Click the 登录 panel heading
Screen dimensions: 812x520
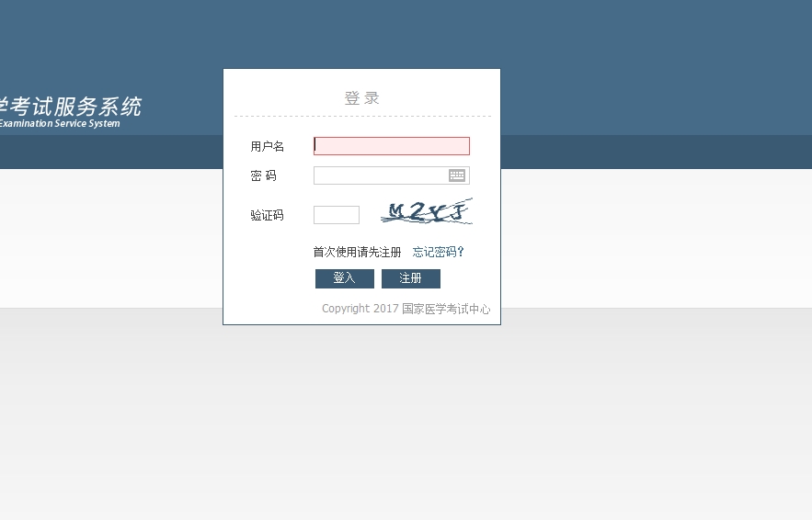(x=361, y=98)
